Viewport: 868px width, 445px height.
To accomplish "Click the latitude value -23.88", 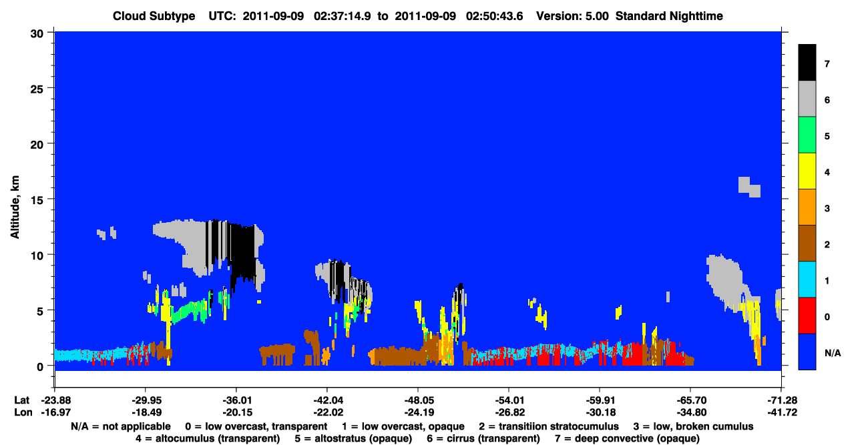I will pos(54,400).
